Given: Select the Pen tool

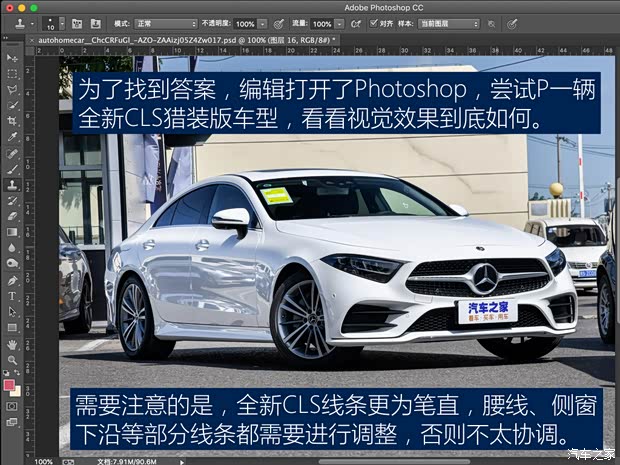Looking at the screenshot, I should (x=12, y=280).
